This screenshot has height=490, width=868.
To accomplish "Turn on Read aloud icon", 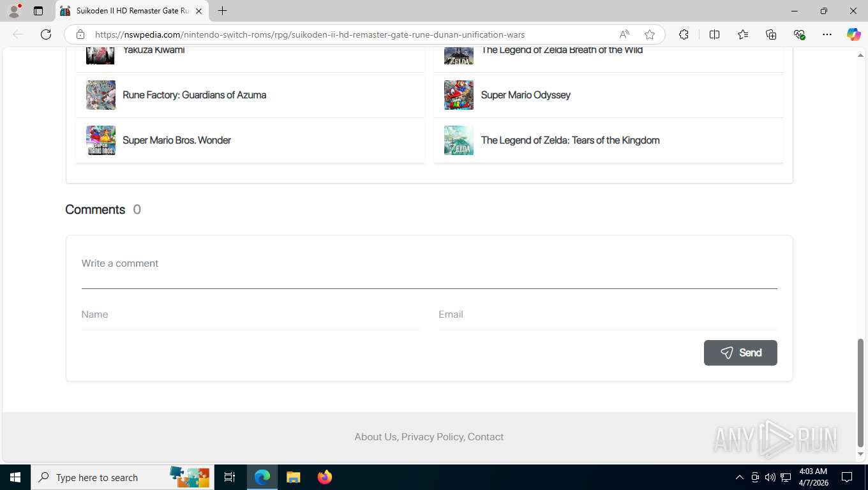I will [624, 34].
